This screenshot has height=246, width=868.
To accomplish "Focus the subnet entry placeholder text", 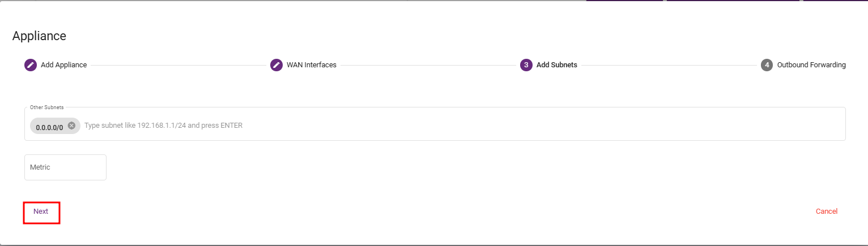I will (163, 126).
